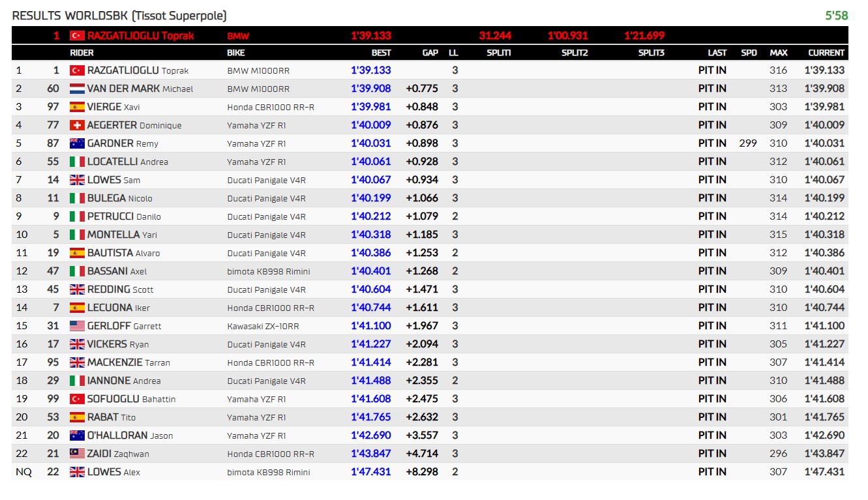Click the Italian flag next to IANNONE
The image size is (868, 500).
click(77, 381)
